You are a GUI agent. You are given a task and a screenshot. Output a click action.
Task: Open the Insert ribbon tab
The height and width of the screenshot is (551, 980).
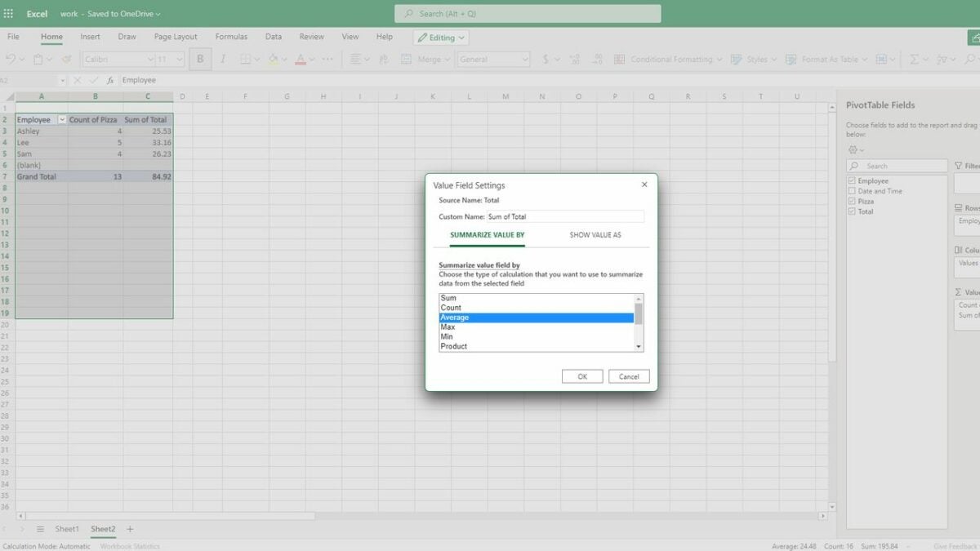pos(90,37)
